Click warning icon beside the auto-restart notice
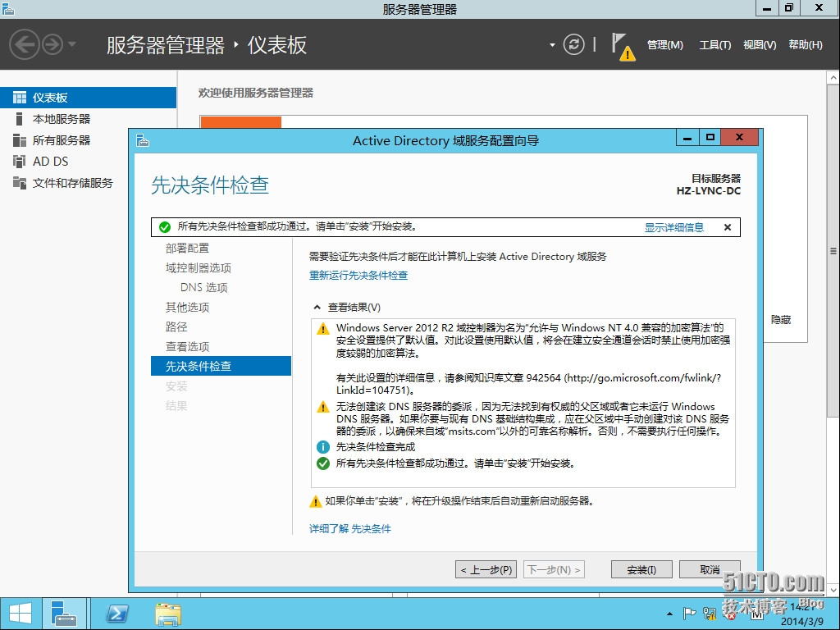The width and height of the screenshot is (840, 630). 316,501
